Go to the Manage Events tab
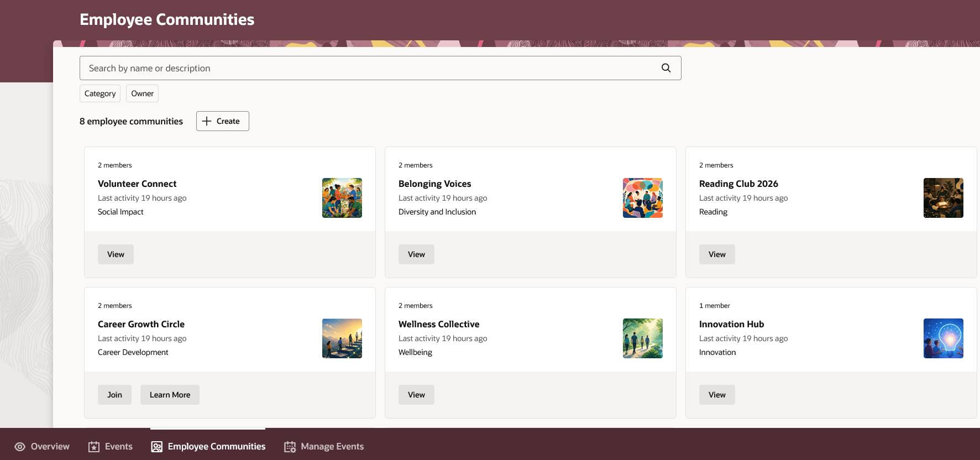980x460 pixels. pos(324,447)
